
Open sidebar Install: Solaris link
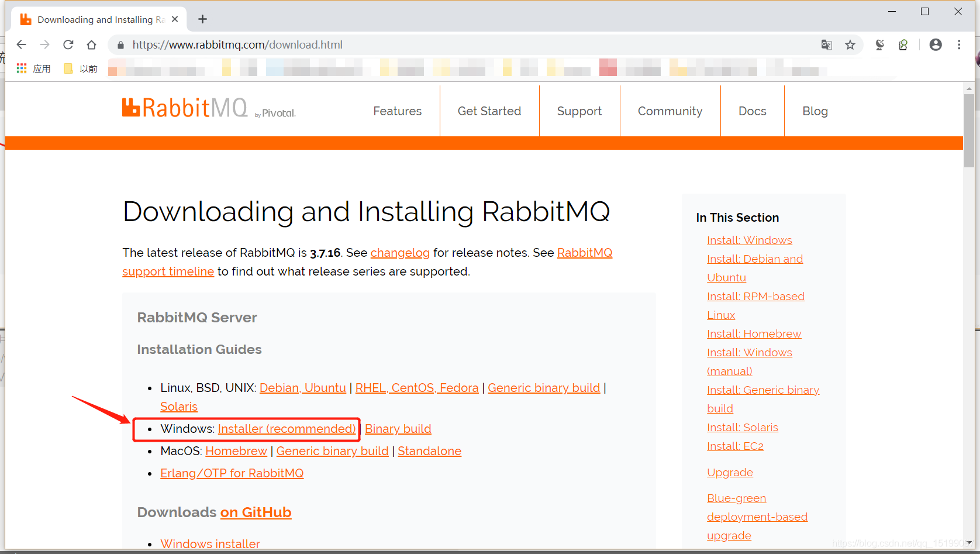pos(743,428)
